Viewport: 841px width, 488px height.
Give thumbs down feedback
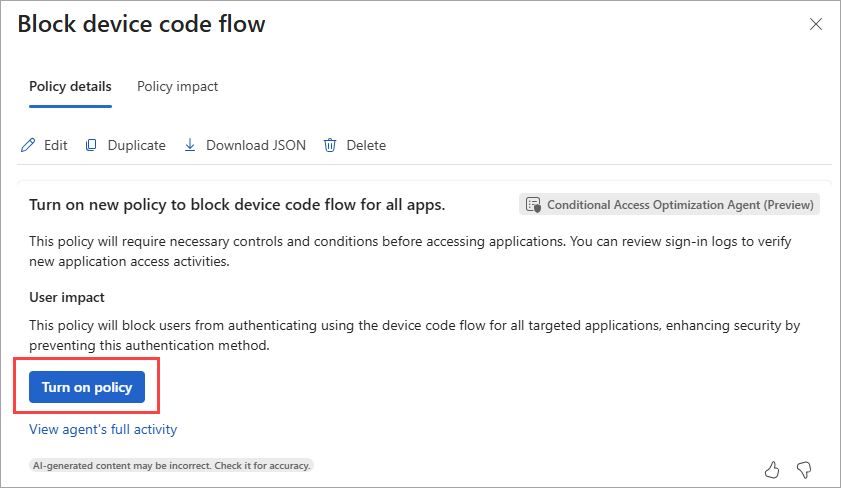coord(803,468)
